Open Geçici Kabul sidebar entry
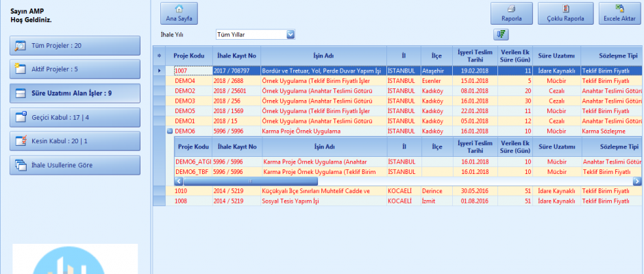 click(x=76, y=117)
